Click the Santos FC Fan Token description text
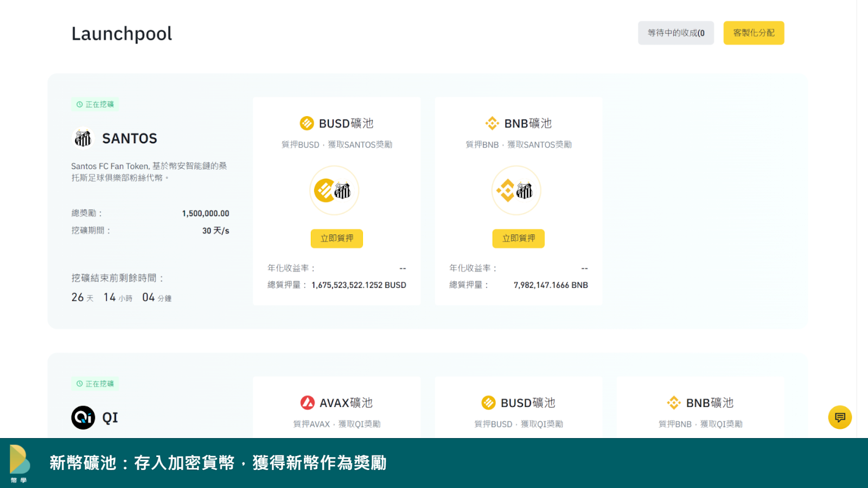The width and height of the screenshot is (868, 488). (149, 172)
